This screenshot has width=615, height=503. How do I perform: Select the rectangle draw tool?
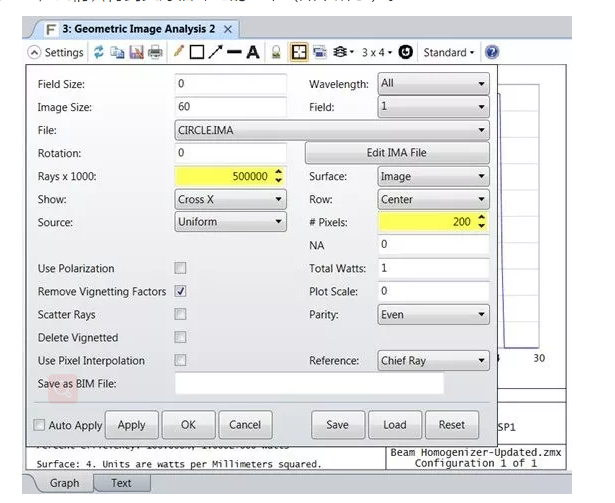(x=197, y=52)
